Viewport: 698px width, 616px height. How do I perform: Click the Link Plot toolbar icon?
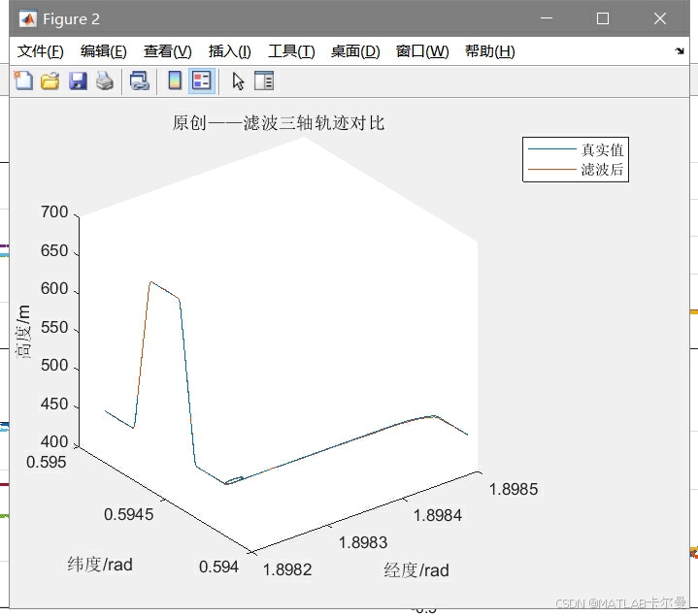(140, 81)
